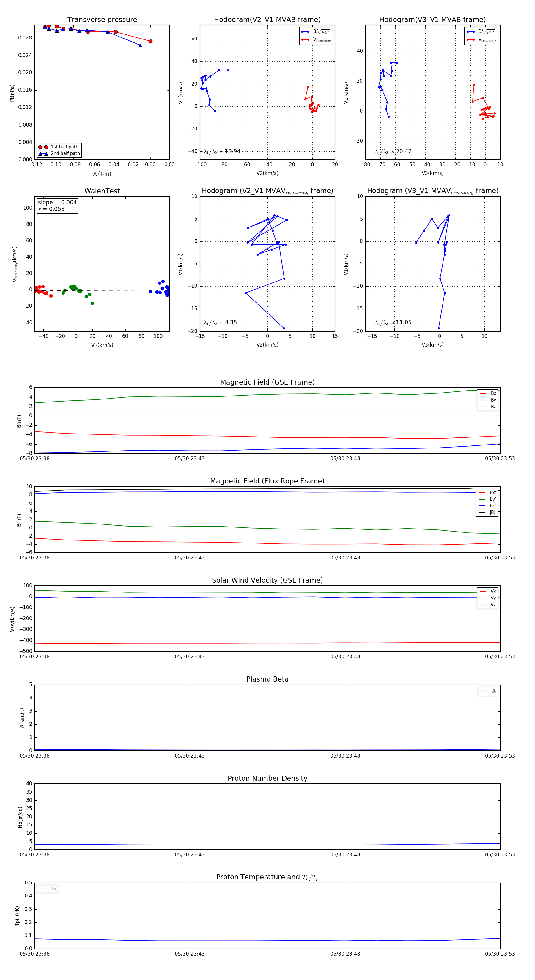535x980 pixels.
Task: Click the "Bz'" legend entry in flux rope plot
Action: point(487,506)
